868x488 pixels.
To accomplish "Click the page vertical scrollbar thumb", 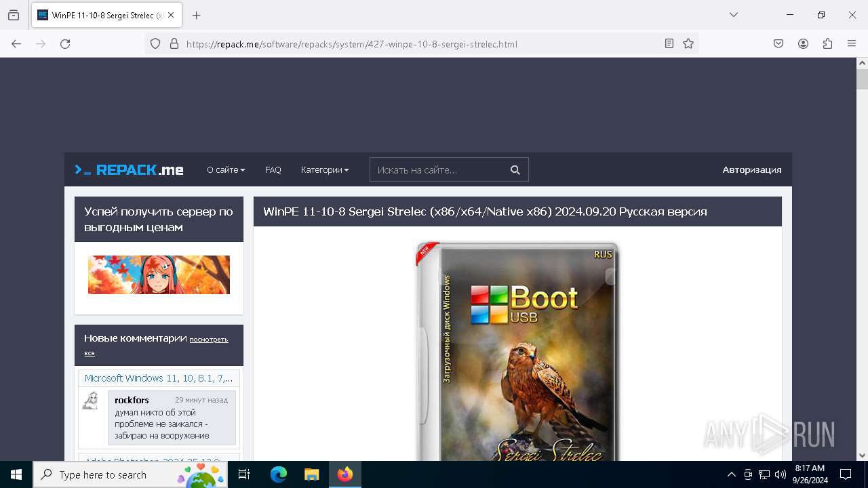I will 862,79.
